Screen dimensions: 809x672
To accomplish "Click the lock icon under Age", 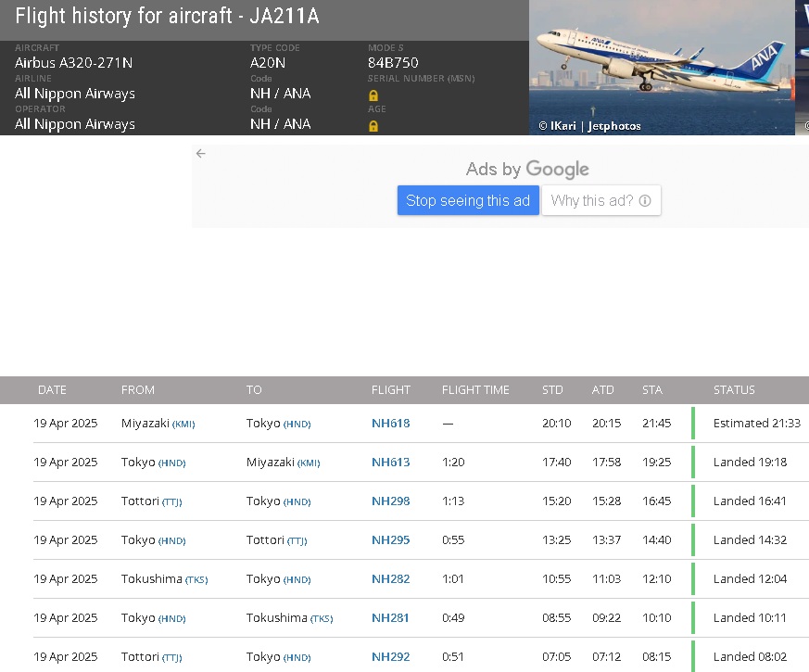I will (x=373, y=126).
